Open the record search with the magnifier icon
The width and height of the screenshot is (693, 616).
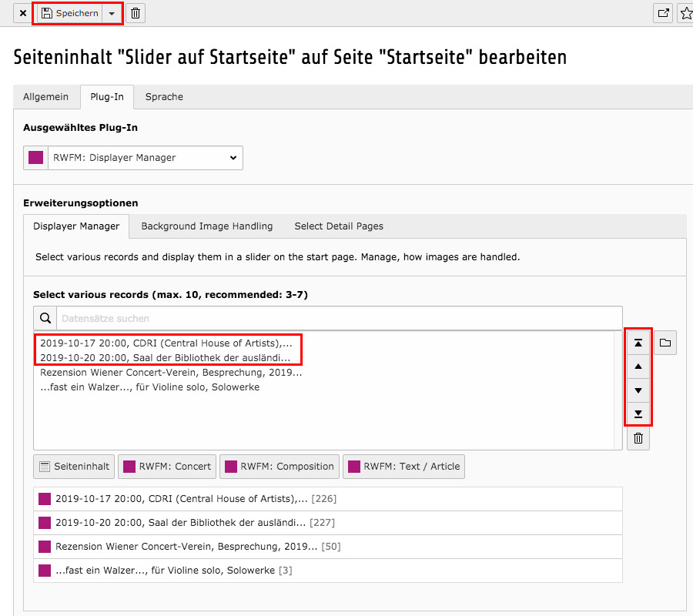coord(45,318)
